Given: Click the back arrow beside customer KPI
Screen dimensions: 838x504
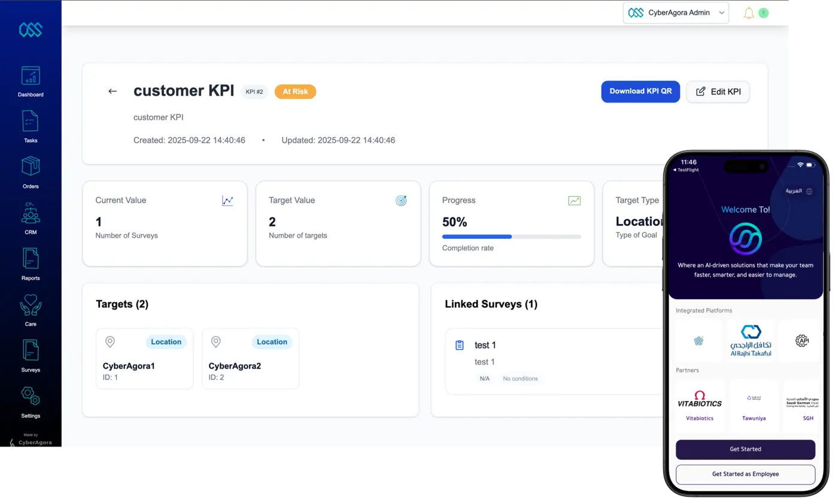Looking at the screenshot, I should 113,91.
